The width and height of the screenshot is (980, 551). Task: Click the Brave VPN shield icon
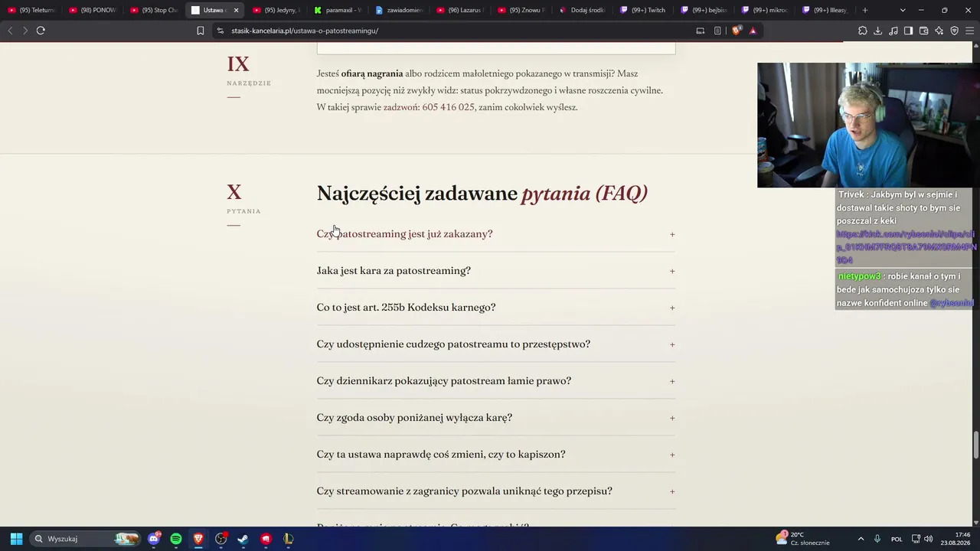coord(955,31)
